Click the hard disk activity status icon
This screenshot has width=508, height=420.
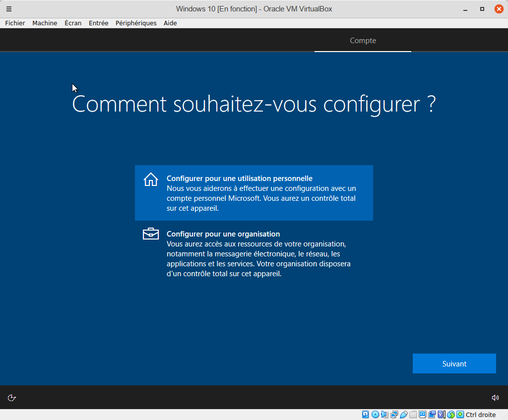point(366,415)
